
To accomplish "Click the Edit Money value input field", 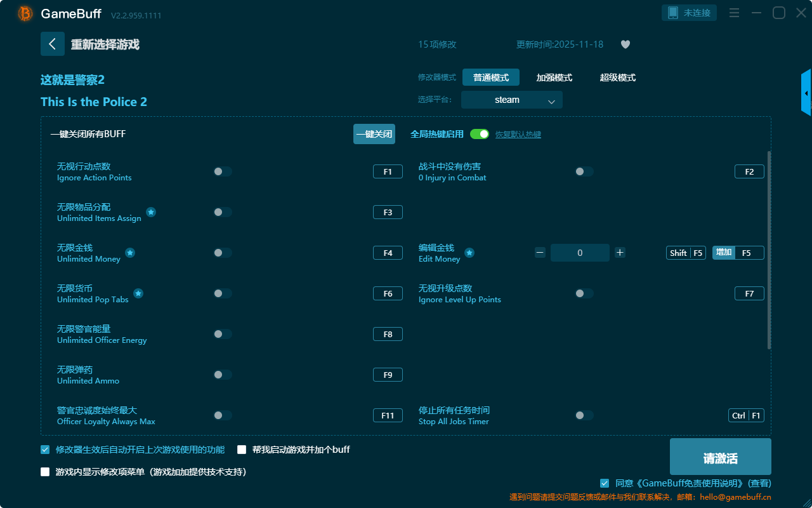I will tap(579, 253).
